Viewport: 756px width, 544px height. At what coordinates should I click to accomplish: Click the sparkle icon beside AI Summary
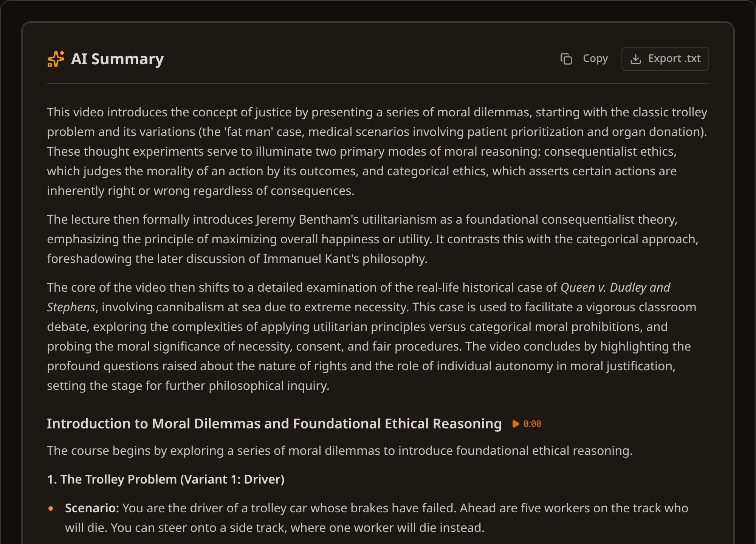click(x=56, y=59)
